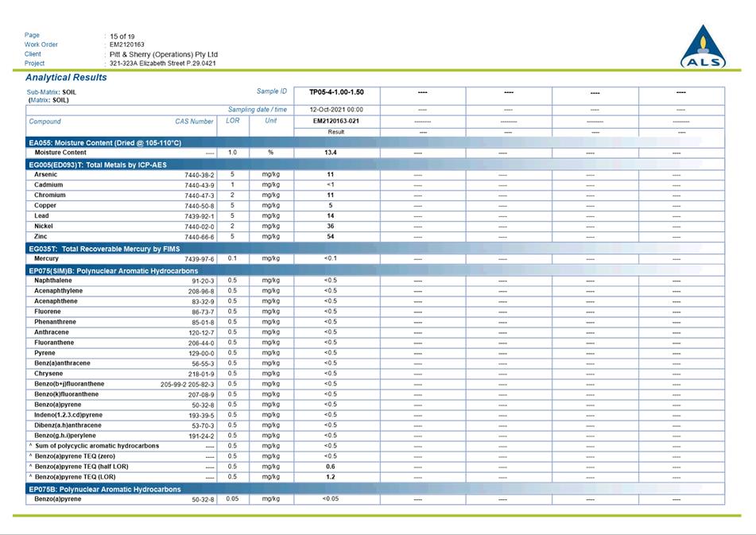Select the 'Mercury' row label

(46, 259)
